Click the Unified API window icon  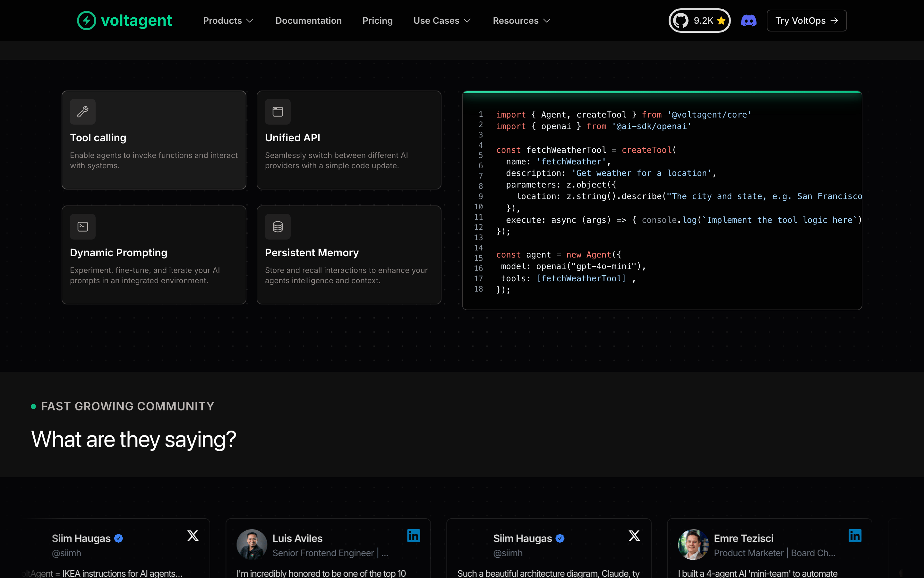[x=278, y=112]
